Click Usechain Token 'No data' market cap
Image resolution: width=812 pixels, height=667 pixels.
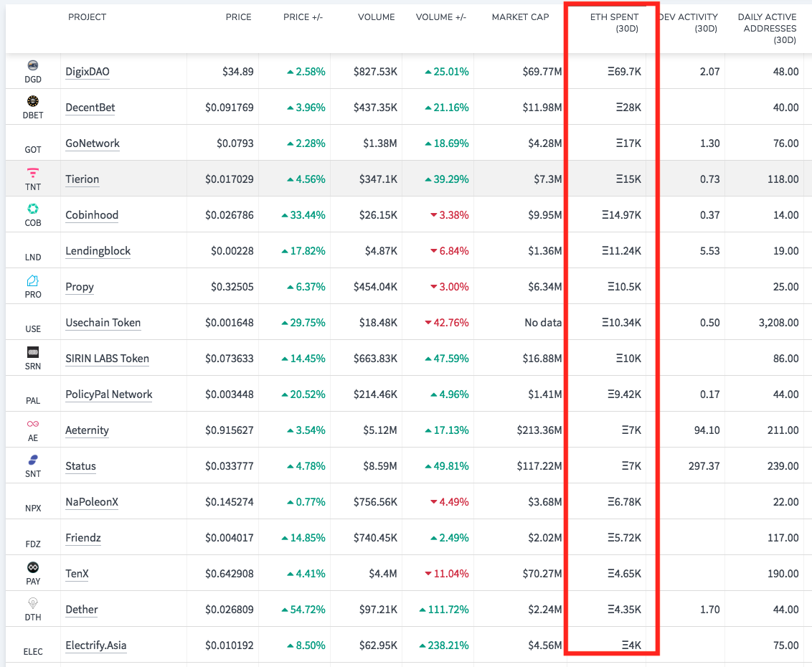point(543,323)
